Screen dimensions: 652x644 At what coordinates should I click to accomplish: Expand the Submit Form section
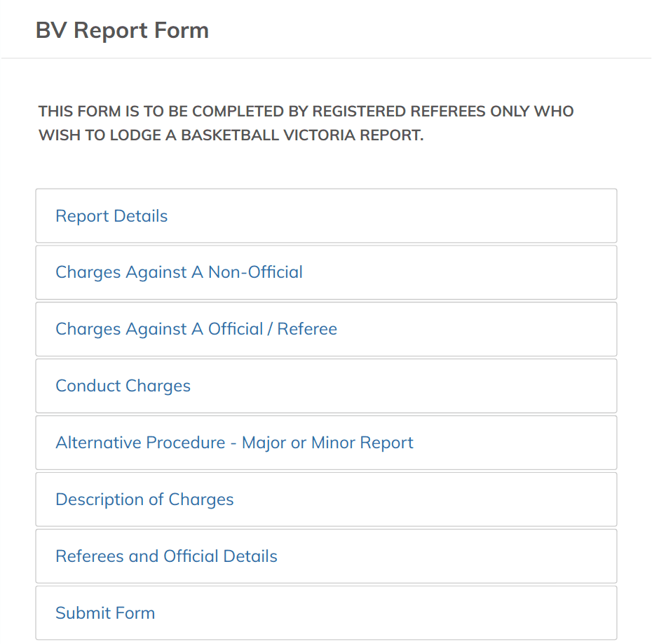pos(105,612)
